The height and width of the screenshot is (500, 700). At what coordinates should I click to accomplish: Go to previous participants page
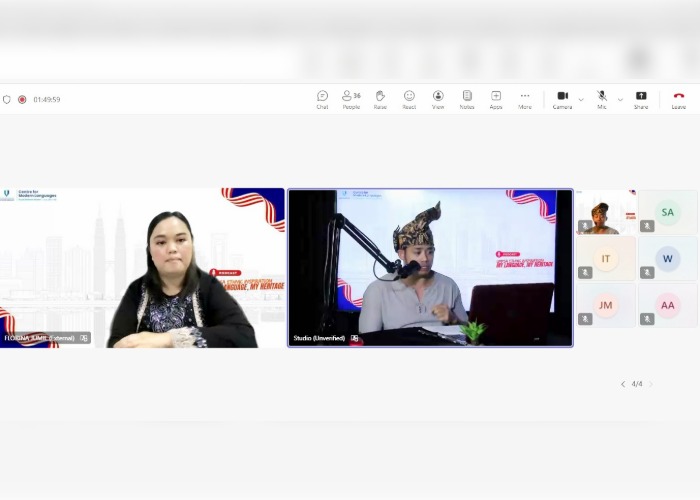pos(622,384)
